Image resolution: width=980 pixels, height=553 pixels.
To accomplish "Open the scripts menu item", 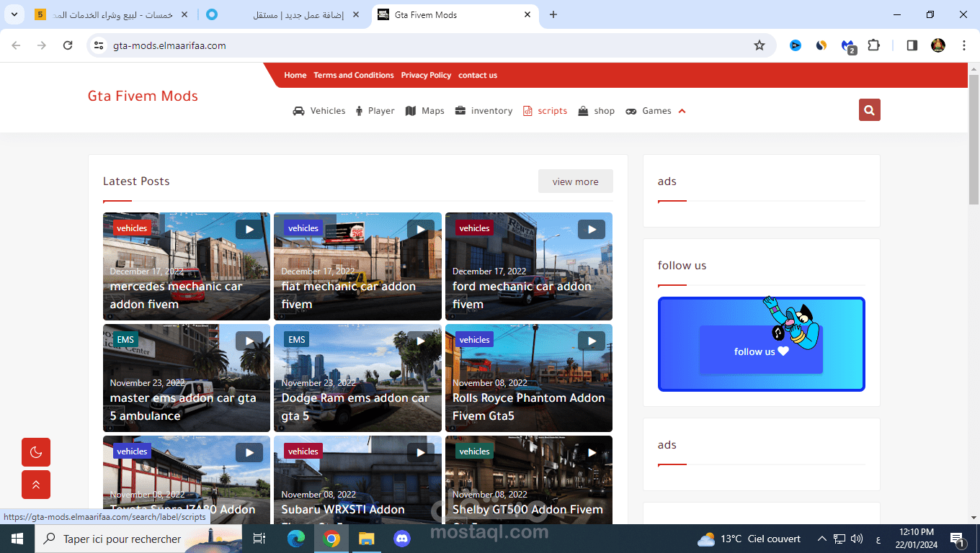I will 545,111.
